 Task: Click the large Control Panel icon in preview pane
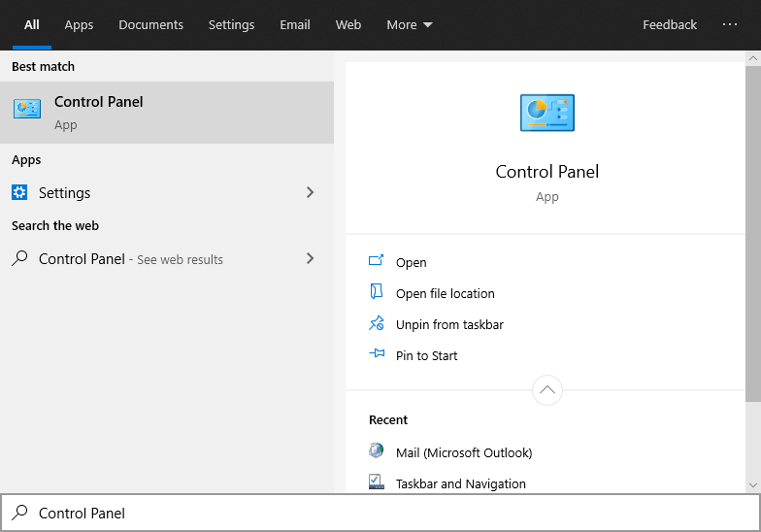[x=547, y=113]
